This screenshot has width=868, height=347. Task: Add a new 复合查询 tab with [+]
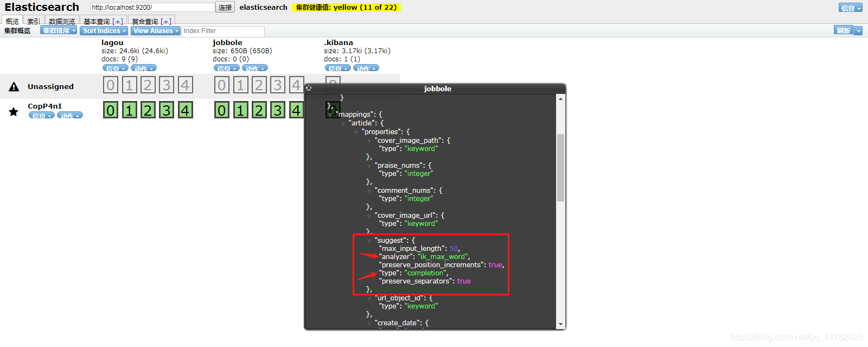coord(166,22)
